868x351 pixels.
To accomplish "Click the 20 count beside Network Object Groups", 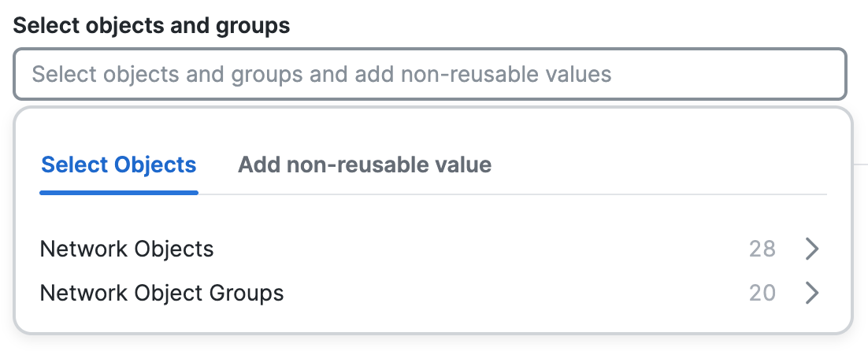I will click(x=762, y=294).
